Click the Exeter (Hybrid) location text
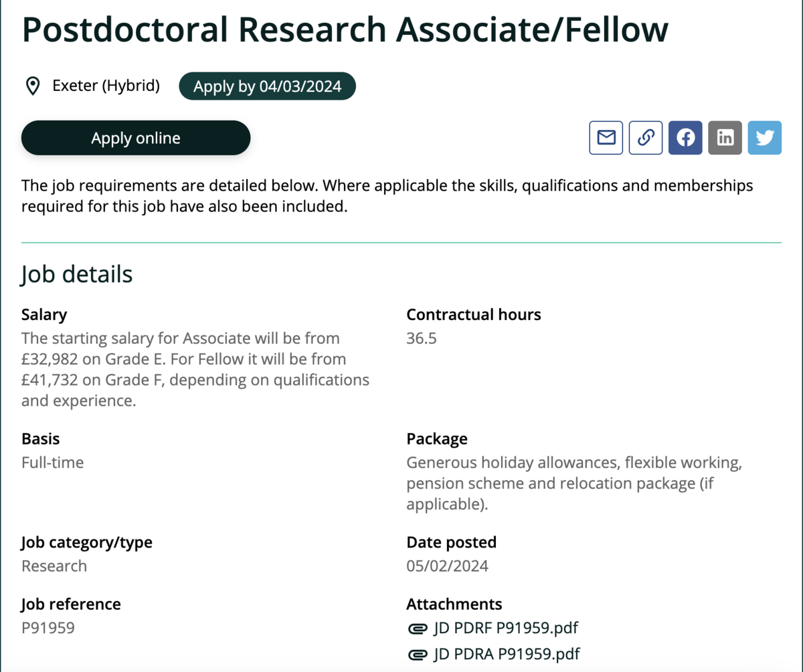The height and width of the screenshot is (672, 803). [106, 86]
